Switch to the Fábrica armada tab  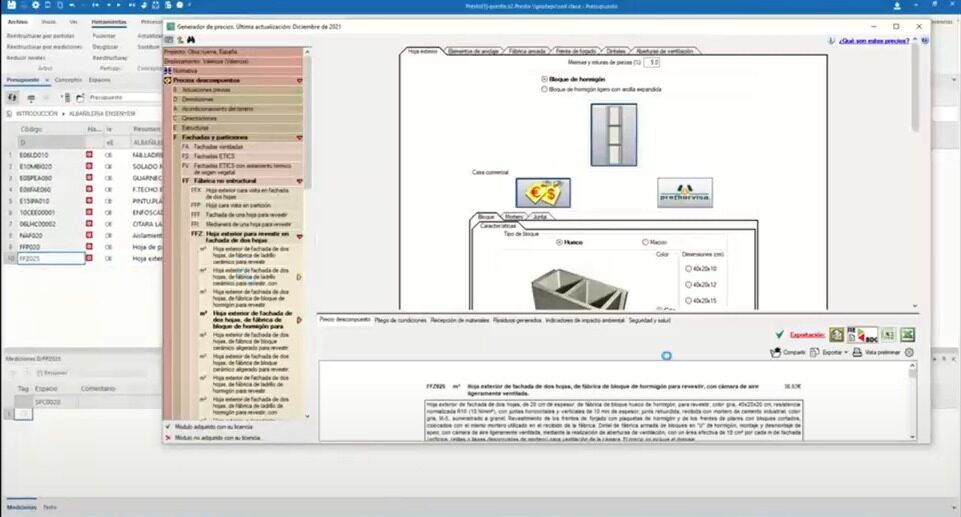[x=528, y=50]
